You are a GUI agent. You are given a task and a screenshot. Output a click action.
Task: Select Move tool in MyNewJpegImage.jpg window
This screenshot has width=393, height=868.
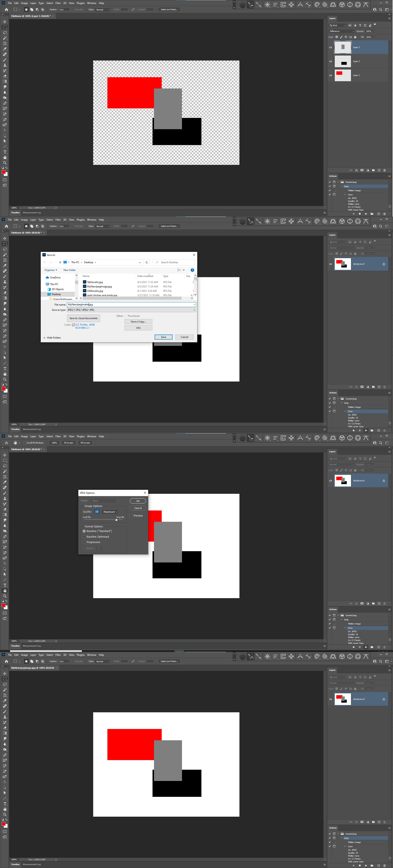[5, 673]
